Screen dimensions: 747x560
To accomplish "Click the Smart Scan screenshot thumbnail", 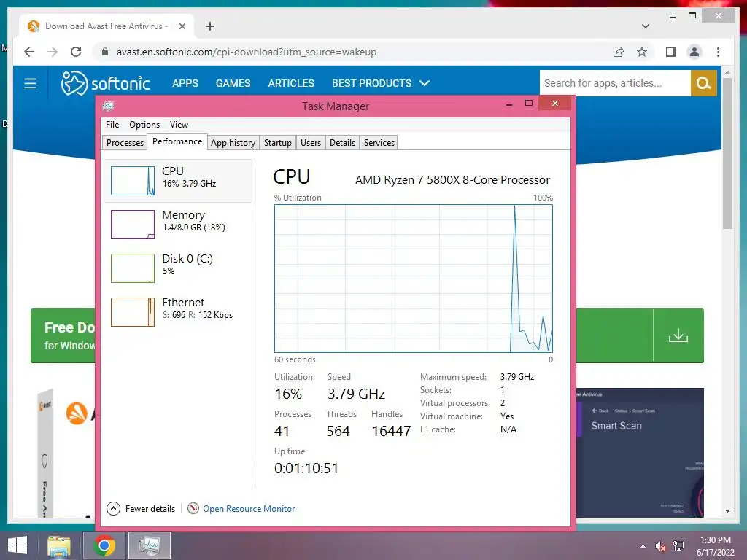I will (x=640, y=452).
